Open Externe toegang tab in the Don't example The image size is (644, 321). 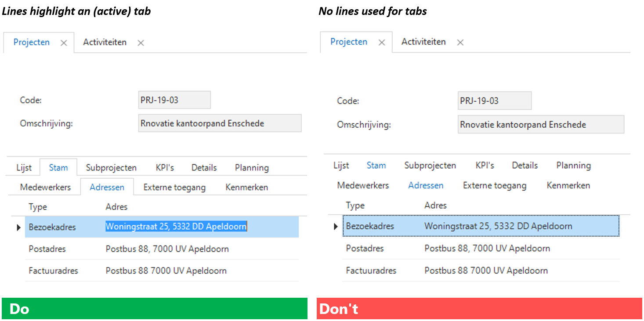[x=494, y=186]
